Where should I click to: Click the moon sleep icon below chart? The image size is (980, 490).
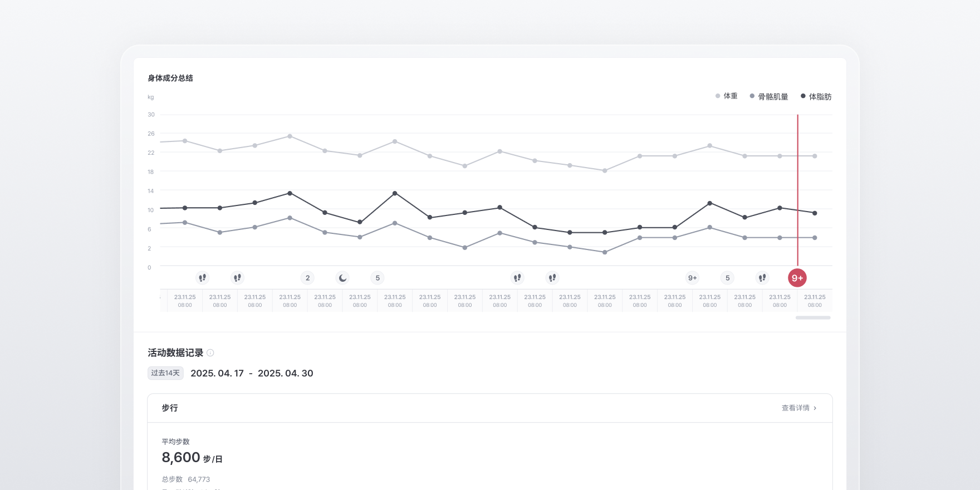(x=342, y=278)
